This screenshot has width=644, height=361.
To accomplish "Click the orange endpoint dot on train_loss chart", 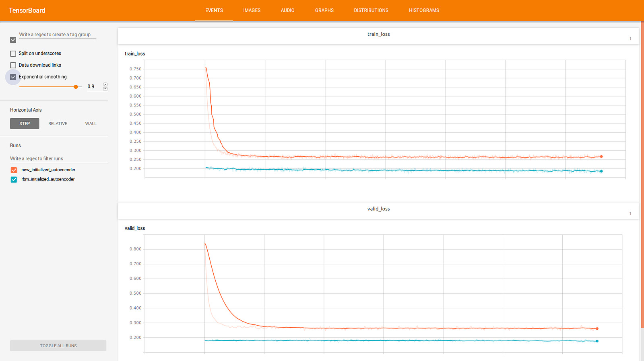I will (x=601, y=156).
